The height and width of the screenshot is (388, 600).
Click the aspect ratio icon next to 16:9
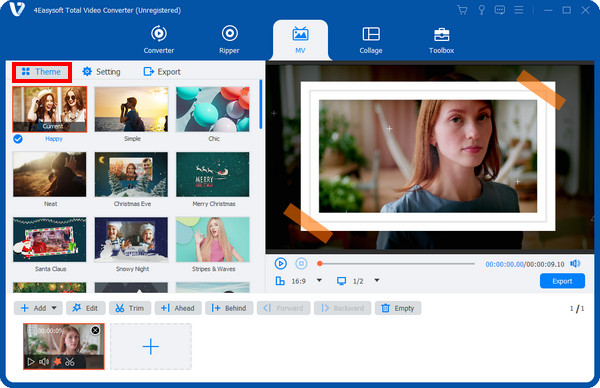point(280,281)
